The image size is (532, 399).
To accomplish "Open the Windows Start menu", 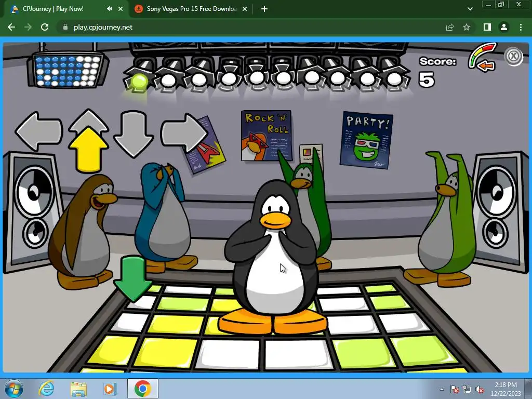I will tap(14, 389).
